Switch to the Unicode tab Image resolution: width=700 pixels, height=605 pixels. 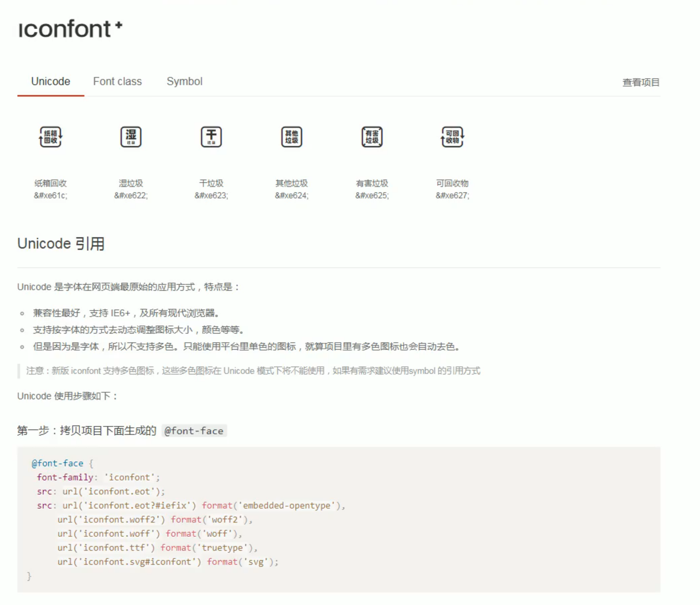pyautogui.click(x=51, y=81)
